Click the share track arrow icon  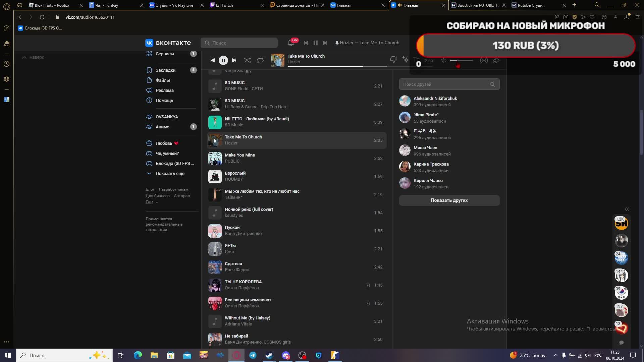[x=496, y=60]
